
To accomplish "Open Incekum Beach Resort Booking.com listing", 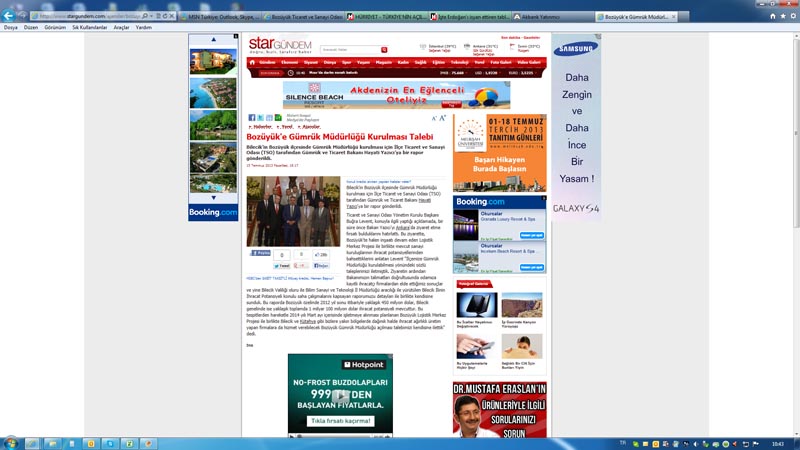I will (x=499, y=257).
